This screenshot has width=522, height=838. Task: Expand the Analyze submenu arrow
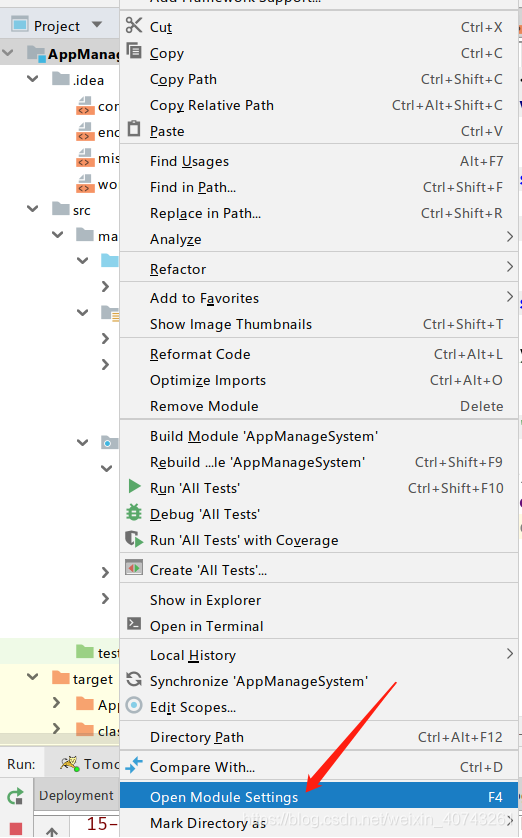tap(510, 237)
